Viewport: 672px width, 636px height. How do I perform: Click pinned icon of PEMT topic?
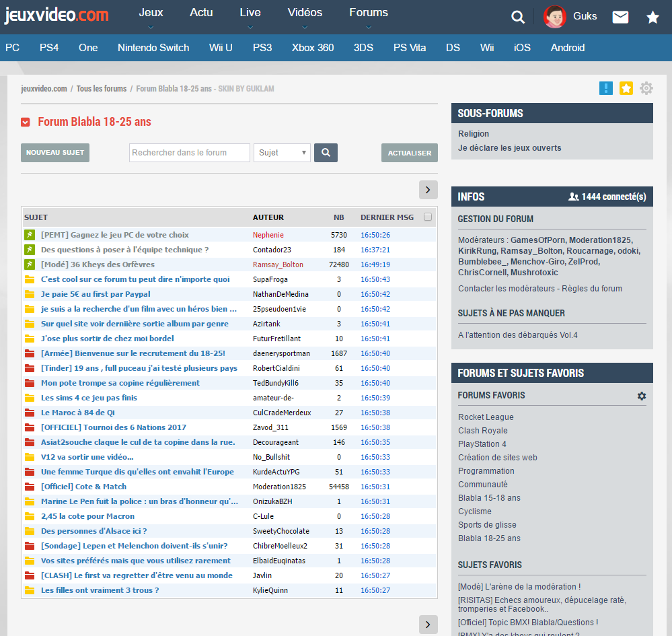[30, 235]
